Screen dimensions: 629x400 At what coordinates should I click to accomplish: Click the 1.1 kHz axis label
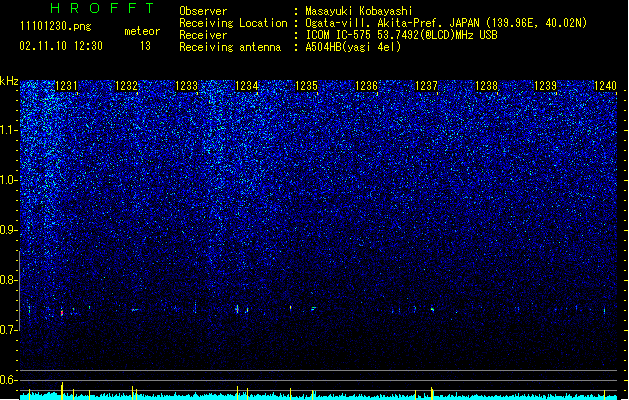(9, 130)
